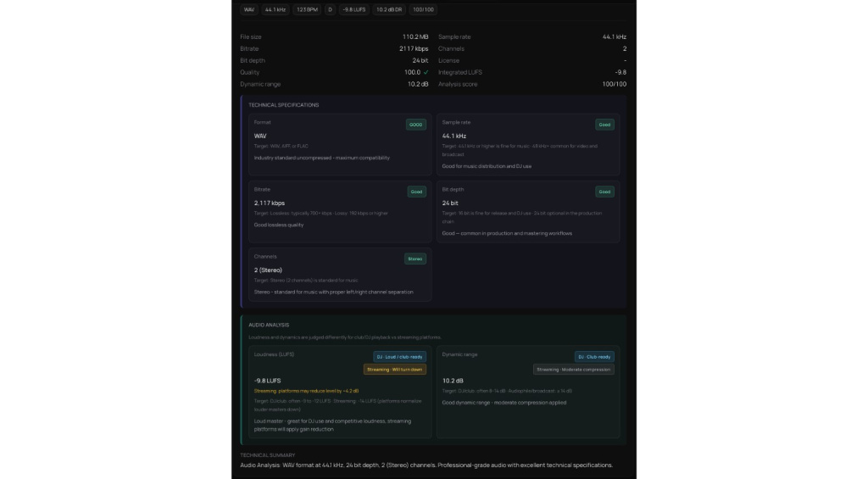Image resolution: width=868 pixels, height=479 pixels.
Task: Click the 'Loudness (LUFS)' card title
Action: [274, 354]
